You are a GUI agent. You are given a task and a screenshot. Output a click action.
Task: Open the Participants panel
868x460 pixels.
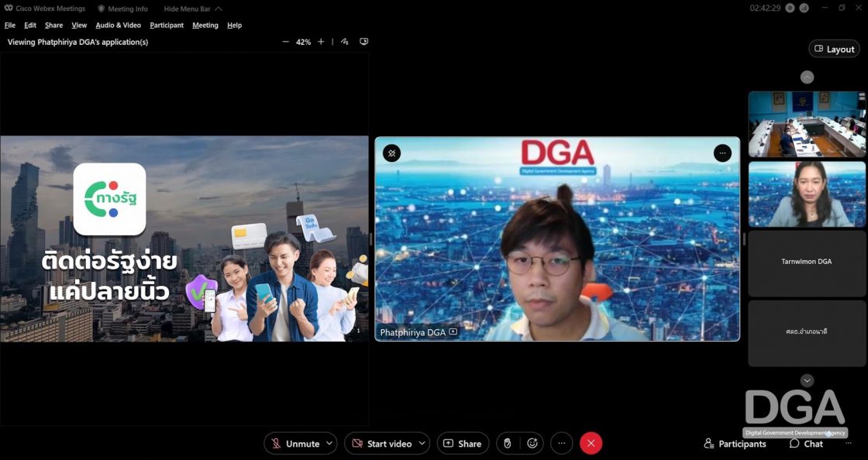(x=735, y=444)
